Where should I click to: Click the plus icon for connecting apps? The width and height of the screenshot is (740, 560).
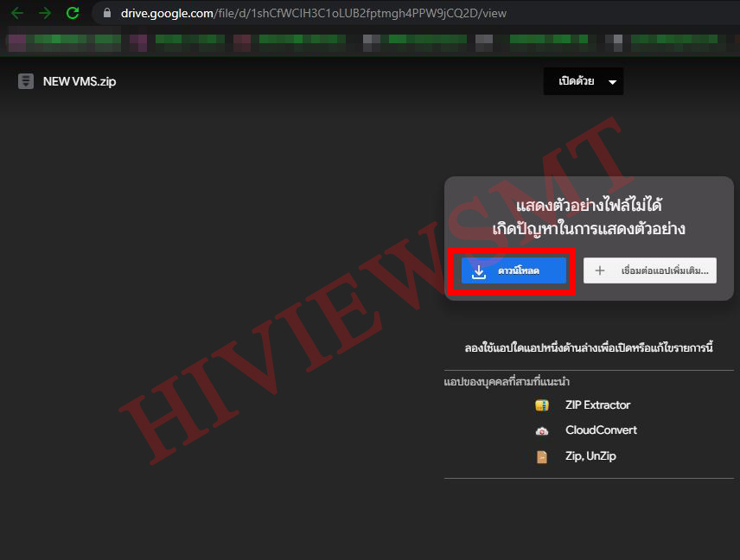[x=600, y=270]
